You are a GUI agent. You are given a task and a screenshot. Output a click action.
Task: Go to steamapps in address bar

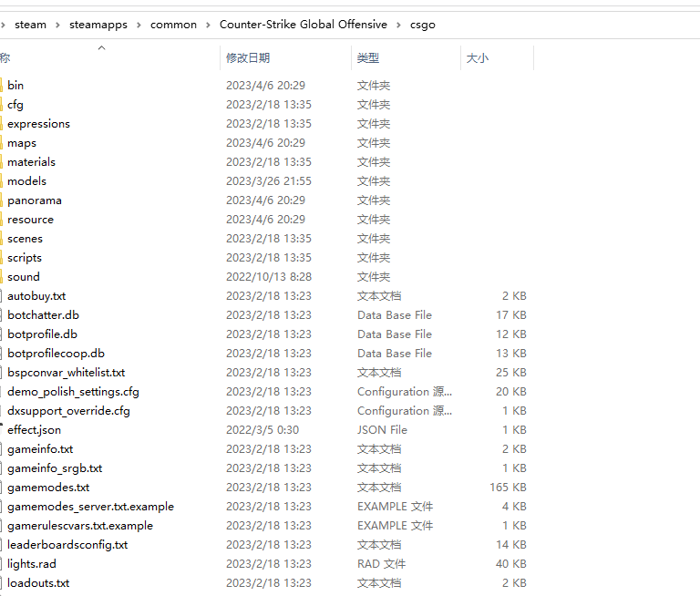[x=98, y=25]
